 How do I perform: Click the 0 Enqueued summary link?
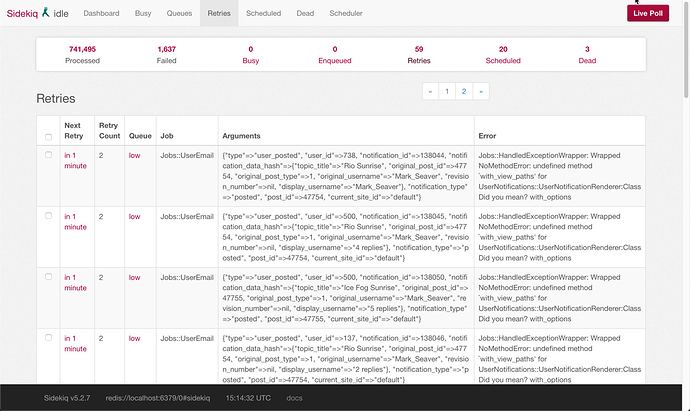[335, 55]
